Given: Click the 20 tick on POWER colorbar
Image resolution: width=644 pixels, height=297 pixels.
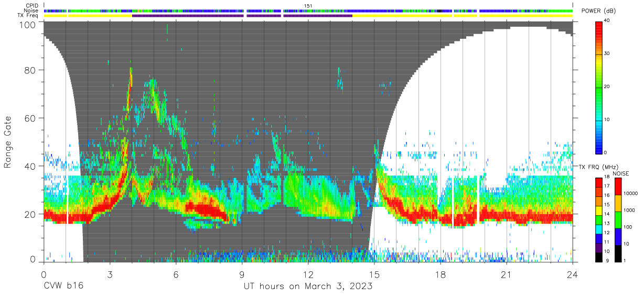Looking at the screenshot, I should [608, 87].
